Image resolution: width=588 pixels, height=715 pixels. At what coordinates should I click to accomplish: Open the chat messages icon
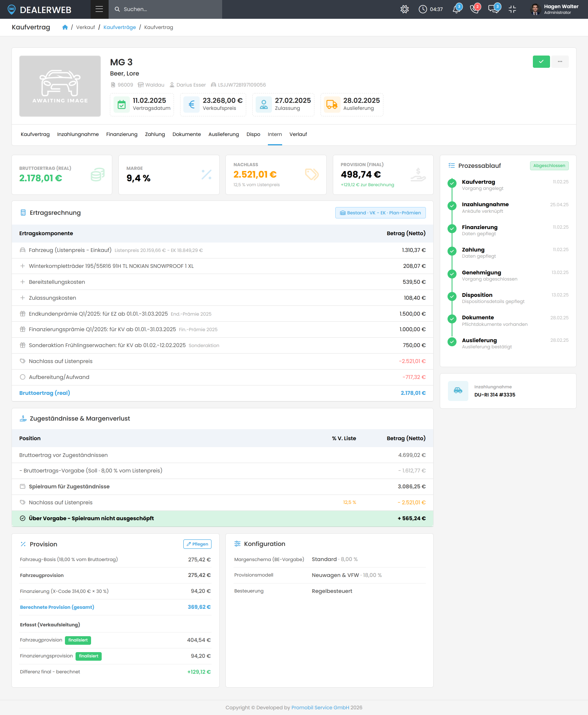494,9
